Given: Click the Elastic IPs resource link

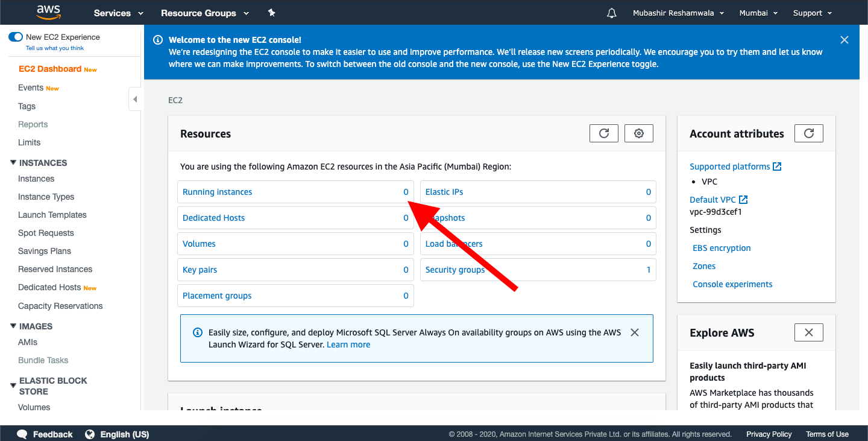Looking at the screenshot, I should (444, 192).
